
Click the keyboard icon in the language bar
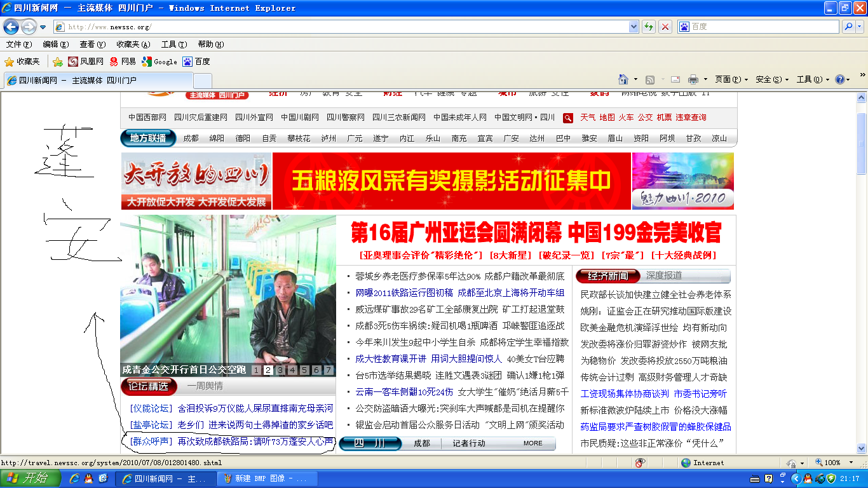pyautogui.click(x=754, y=478)
